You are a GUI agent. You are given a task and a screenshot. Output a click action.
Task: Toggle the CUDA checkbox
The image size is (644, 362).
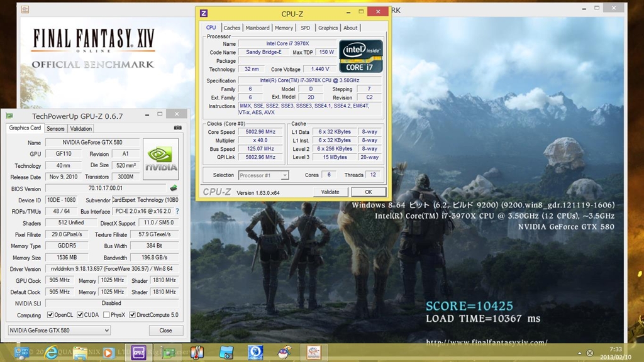tap(80, 315)
